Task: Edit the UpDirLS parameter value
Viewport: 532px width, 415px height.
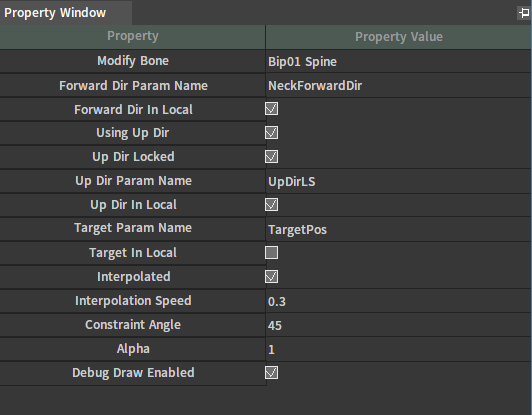Action: (399, 182)
